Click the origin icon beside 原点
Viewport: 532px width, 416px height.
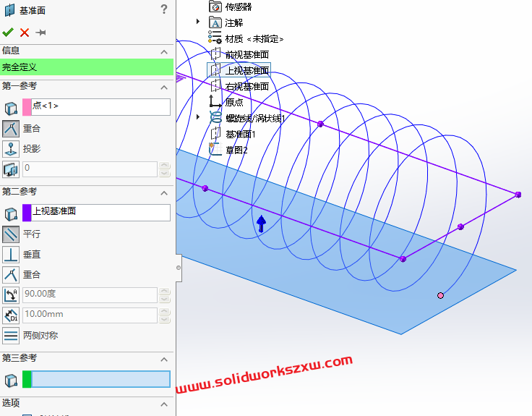point(215,101)
